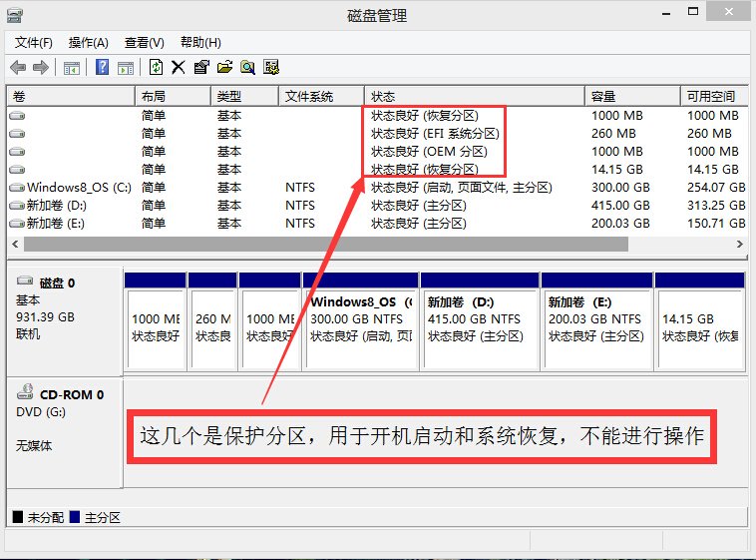The image size is (756, 560).
Task: Sort by the 类型 column header
Action: 245,96
